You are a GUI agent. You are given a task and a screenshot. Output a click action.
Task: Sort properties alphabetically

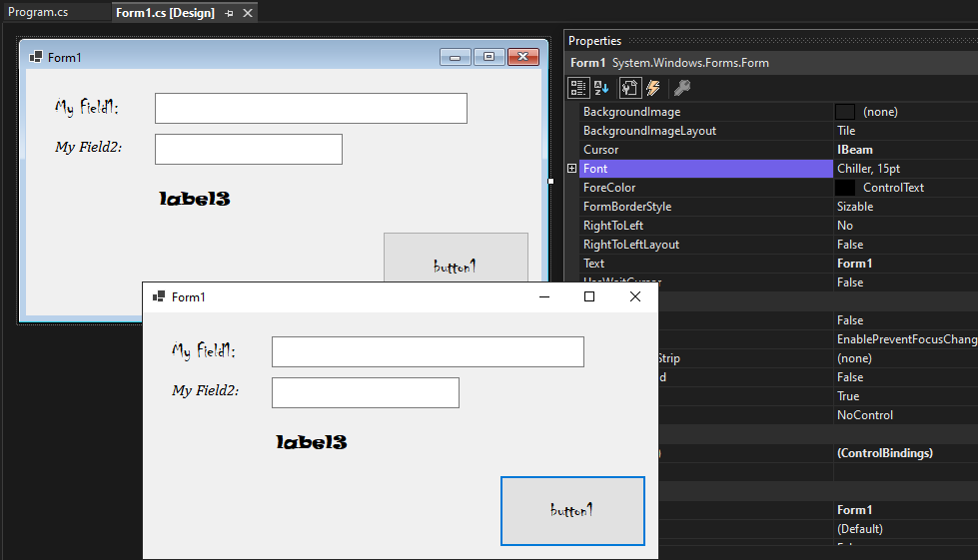click(x=601, y=88)
